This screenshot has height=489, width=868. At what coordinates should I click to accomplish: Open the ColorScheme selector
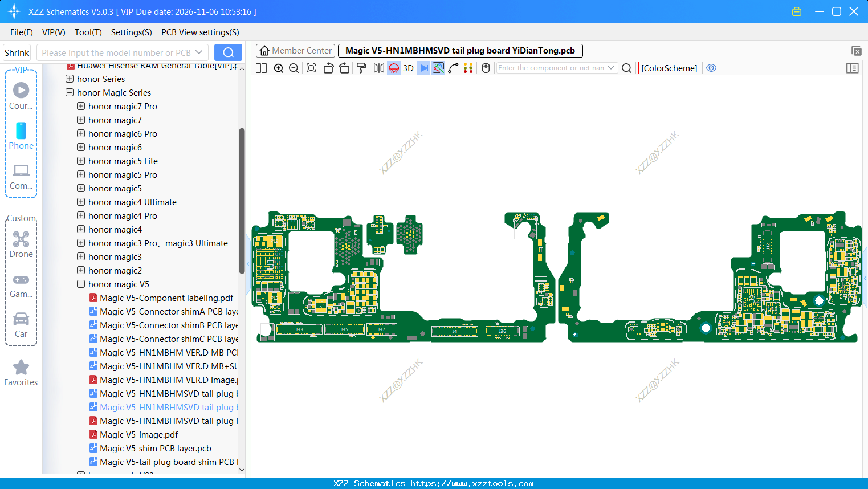[x=669, y=68]
